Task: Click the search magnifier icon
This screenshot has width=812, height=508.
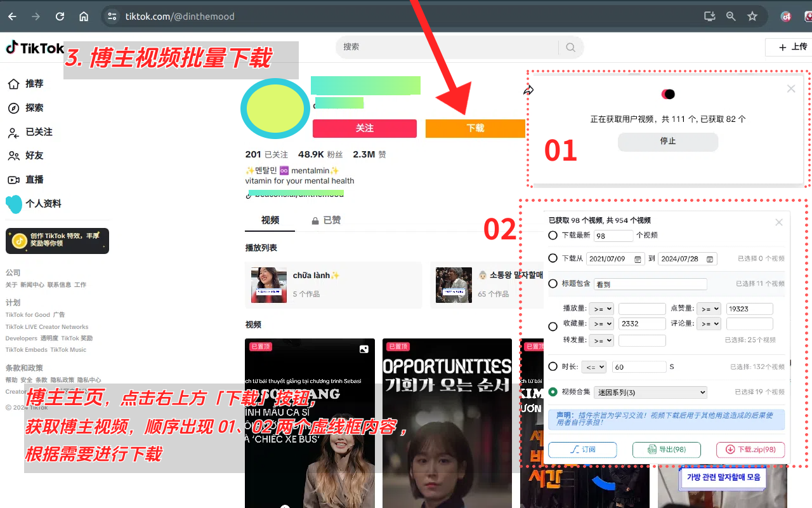Action: [570, 47]
